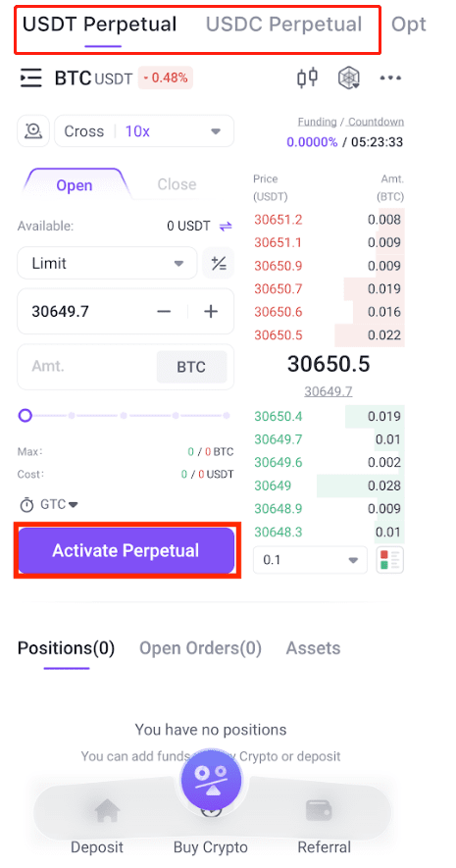This screenshot has width=456, height=868.
Task: Open the candlestick chart view
Action: (307, 77)
